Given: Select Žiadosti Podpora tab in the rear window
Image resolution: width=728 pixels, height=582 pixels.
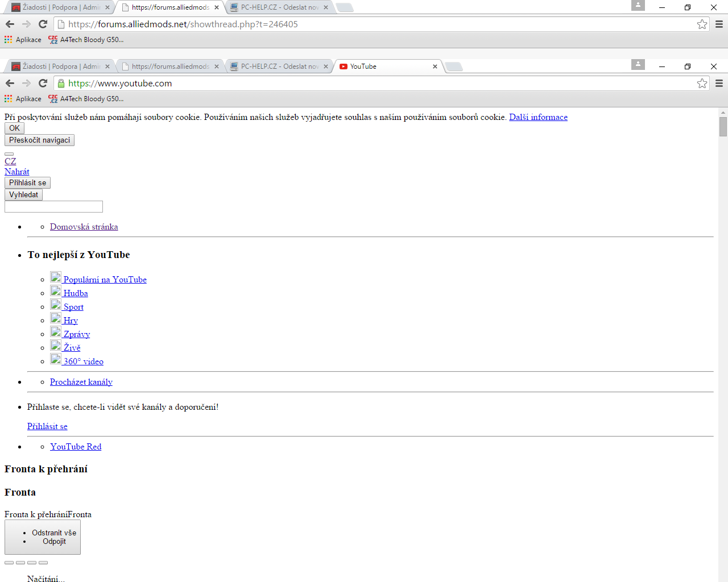Looking at the screenshot, I should (x=61, y=7).
